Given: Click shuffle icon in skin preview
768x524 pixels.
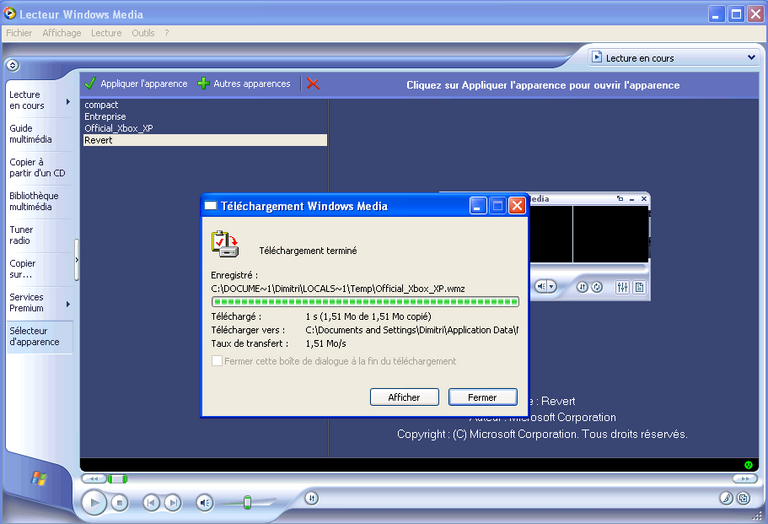Looking at the screenshot, I should (x=582, y=287).
